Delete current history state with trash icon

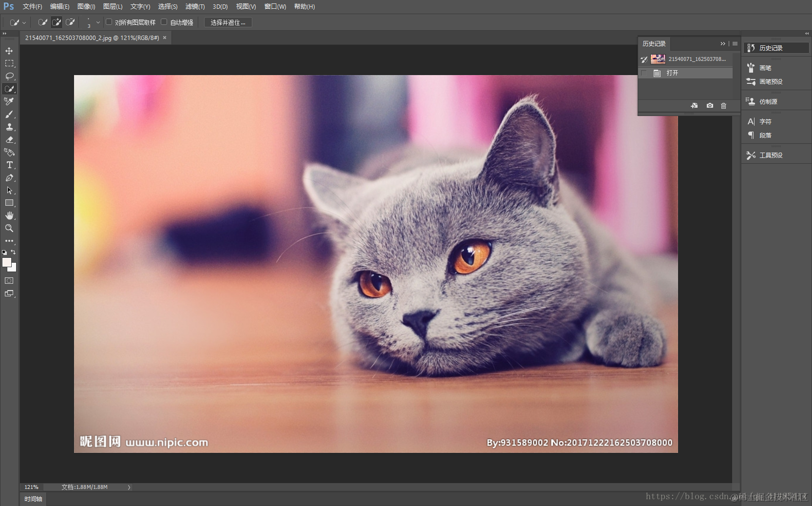724,106
